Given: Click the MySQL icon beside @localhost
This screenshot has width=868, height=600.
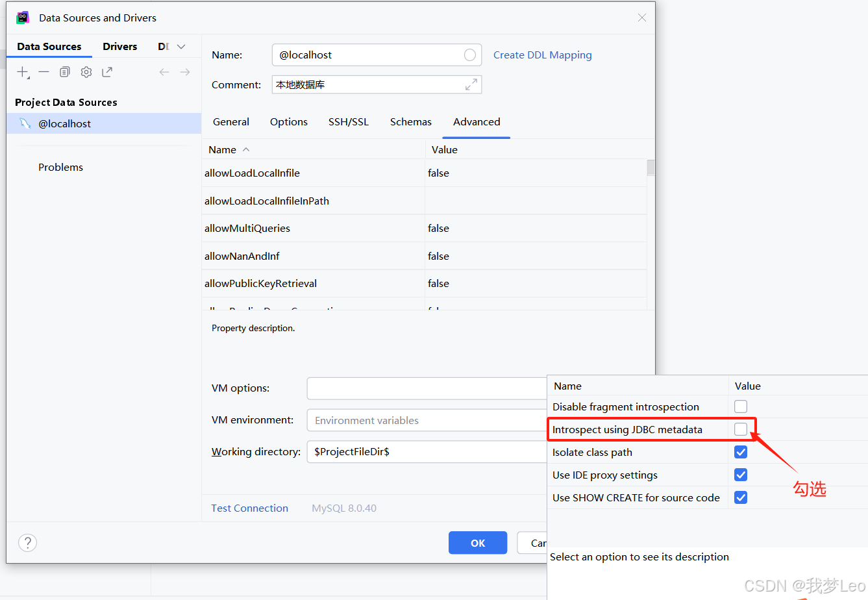Looking at the screenshot, I should (x=25, y=123).
